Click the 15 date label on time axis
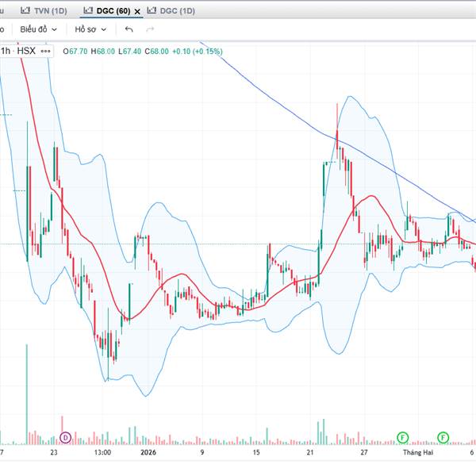476x476 pixels. click(256, 452)
